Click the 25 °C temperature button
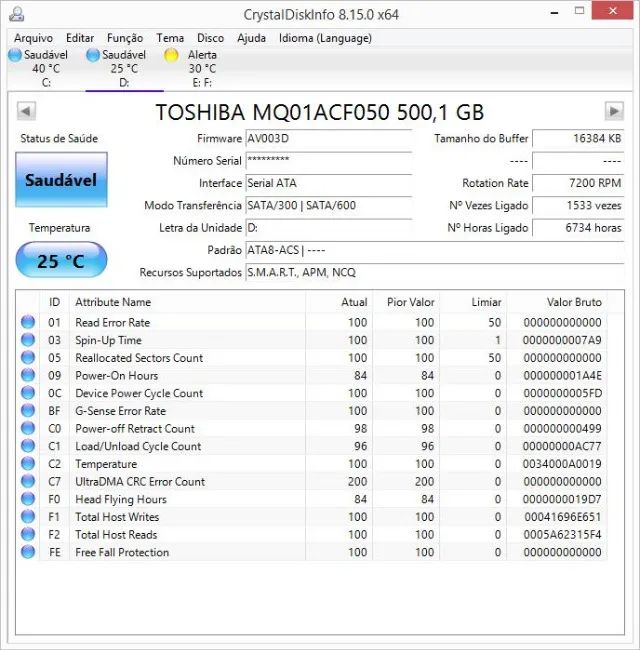640x650 pixels. click(61, 260)
